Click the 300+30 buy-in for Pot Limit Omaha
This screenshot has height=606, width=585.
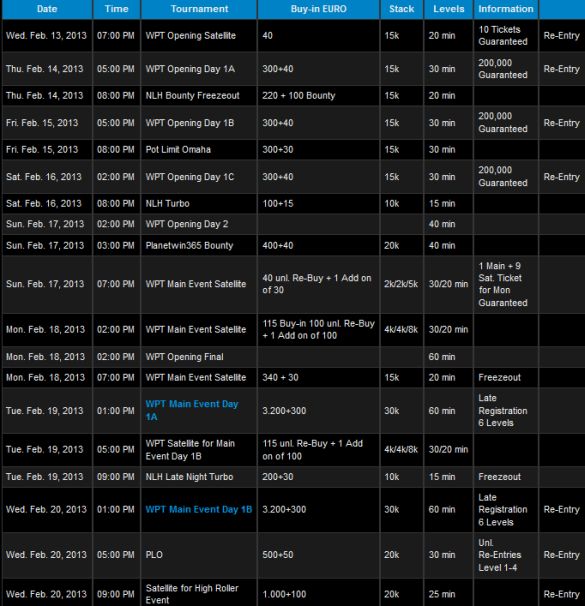(277, 150)
